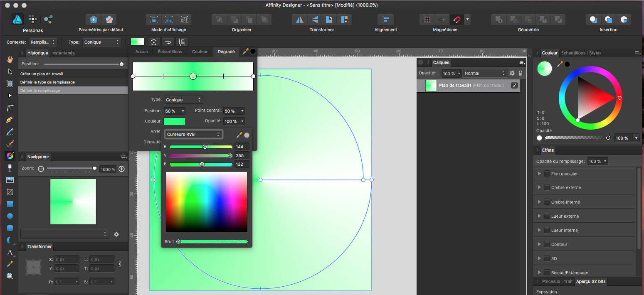This screenshot has width=644, height=295.
Task: Click the synchronize defaults icon
Action: click(x=94, y=20)
